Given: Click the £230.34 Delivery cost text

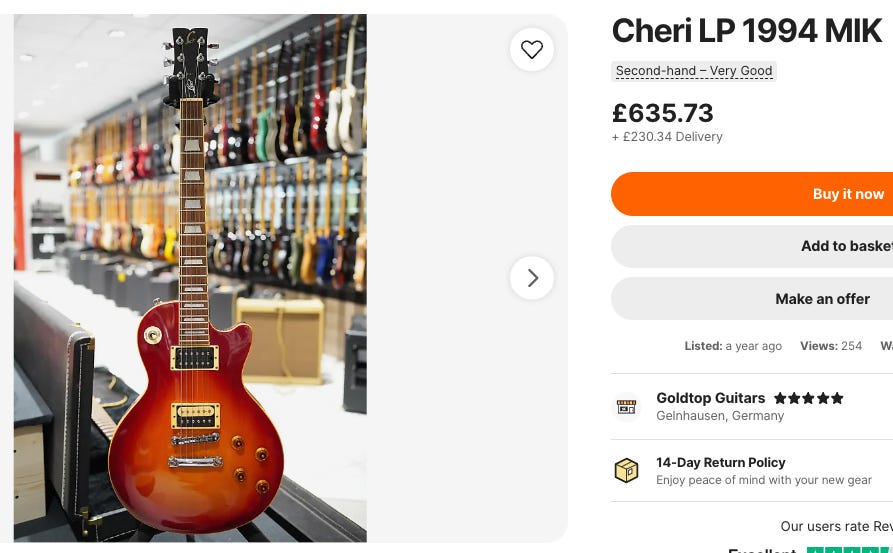Looking at the screenshot, I should (667, 137).
